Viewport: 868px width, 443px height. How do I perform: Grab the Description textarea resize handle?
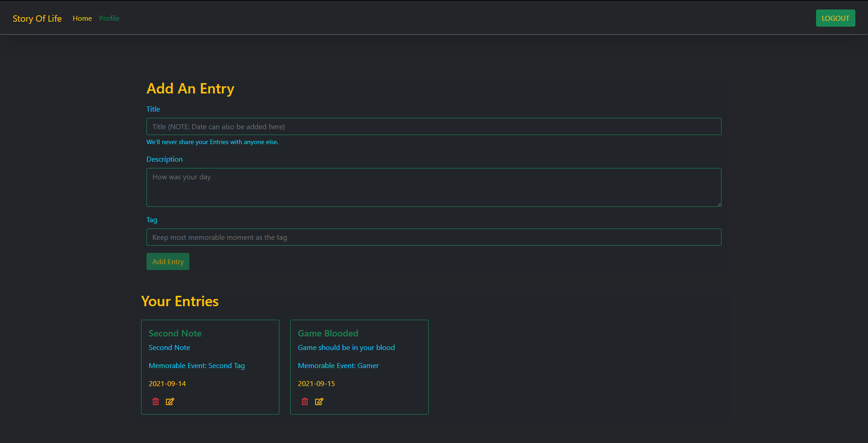click(x=718, y=204)
